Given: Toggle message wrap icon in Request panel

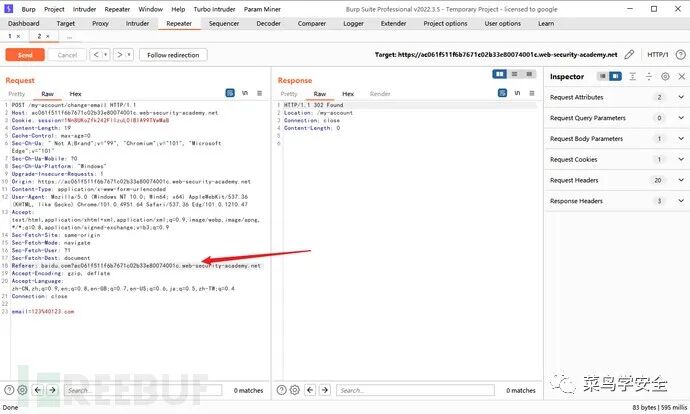Looking at the screenshot, I should pos(230,93).
